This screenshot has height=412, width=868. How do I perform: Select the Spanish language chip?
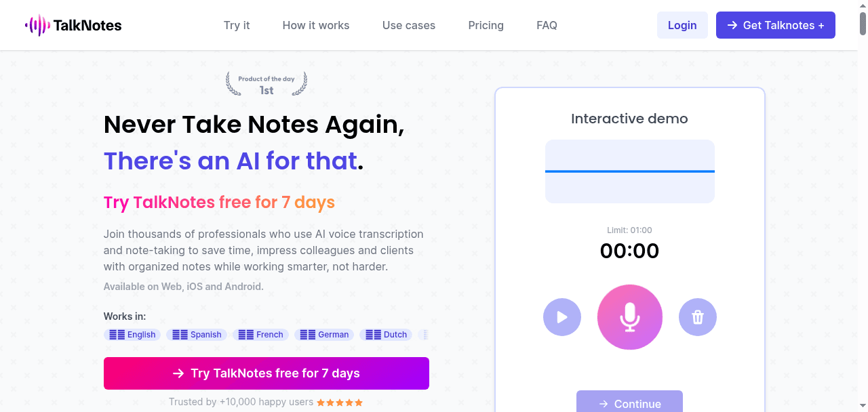click(197, 335)
